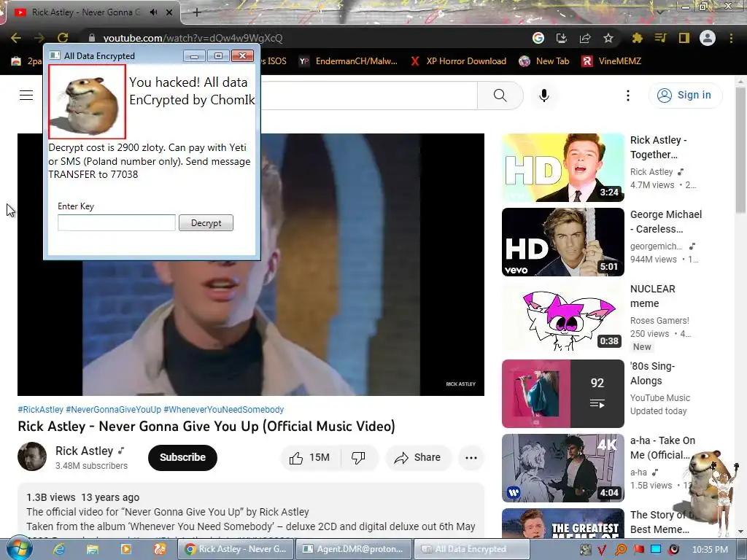Viewport: 747px width, 560px height.
Task: Like the video with 15M likes
Action: pyautogui.click(x=309, y=458)
